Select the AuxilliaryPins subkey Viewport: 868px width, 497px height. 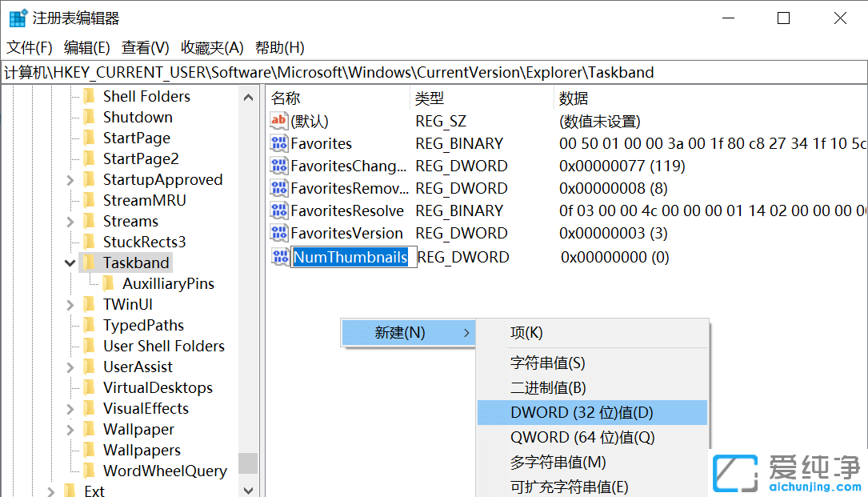[170, 283]
